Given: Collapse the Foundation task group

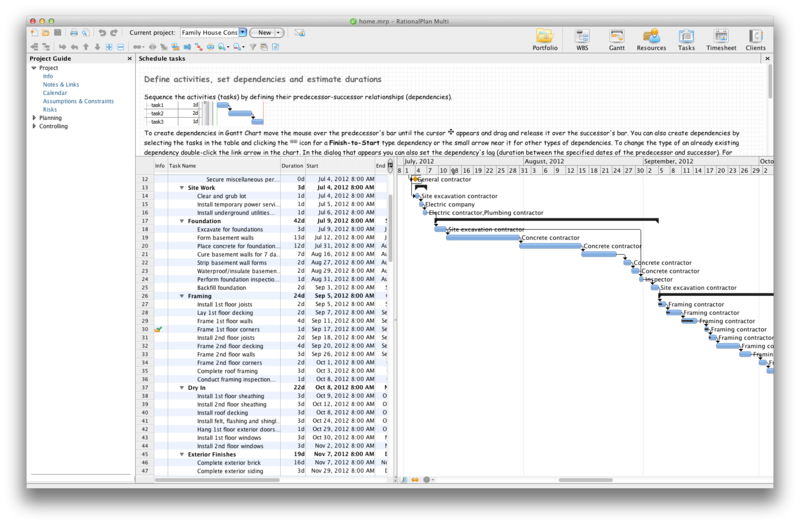Looking at the screenshot, I should tap(182, 221).
